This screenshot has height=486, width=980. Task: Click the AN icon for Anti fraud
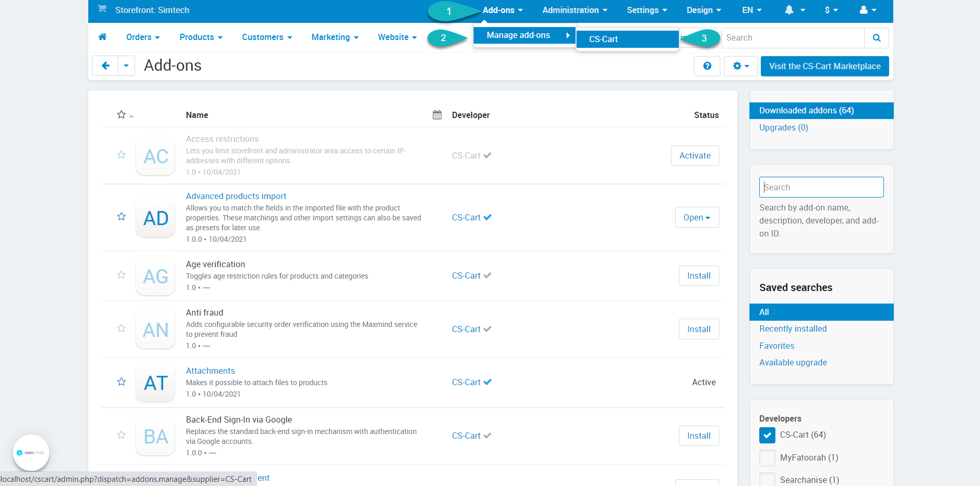coord(156,330)
